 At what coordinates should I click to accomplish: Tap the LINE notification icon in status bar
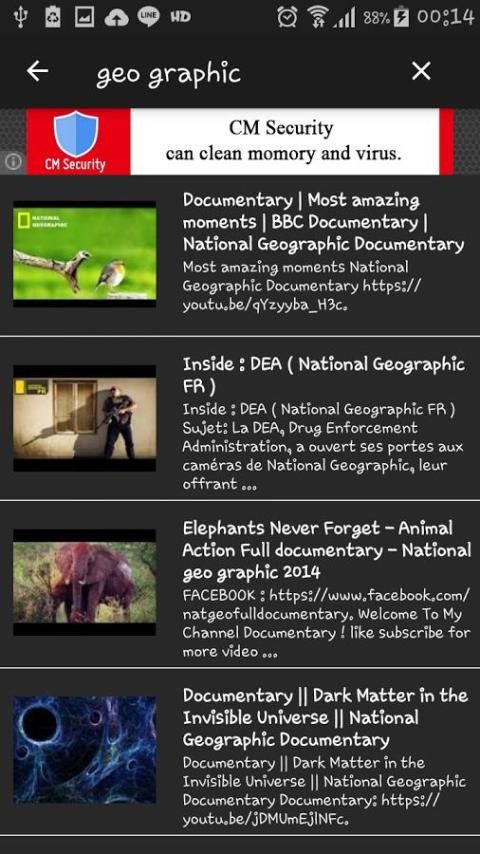click(148, 17)
